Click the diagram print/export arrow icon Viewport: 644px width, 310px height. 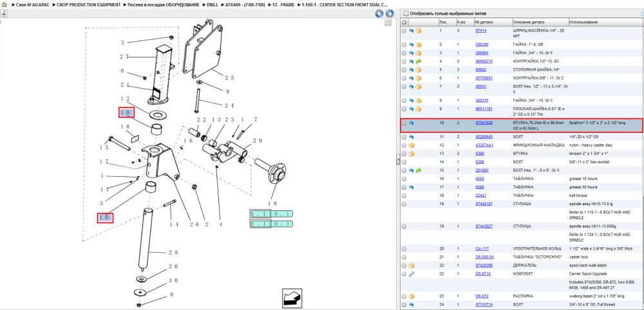tap(292, 298)
